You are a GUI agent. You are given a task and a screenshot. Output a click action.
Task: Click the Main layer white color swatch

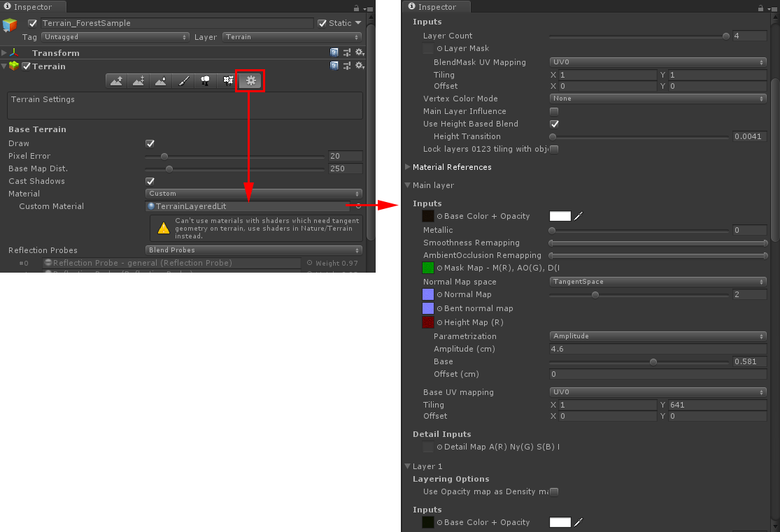point(560,216)
